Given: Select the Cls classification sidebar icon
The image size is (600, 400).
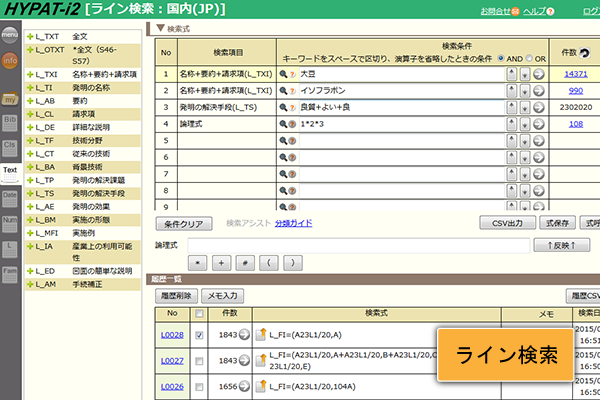Looking at the screenshot, I should click(x=10, y=145).
